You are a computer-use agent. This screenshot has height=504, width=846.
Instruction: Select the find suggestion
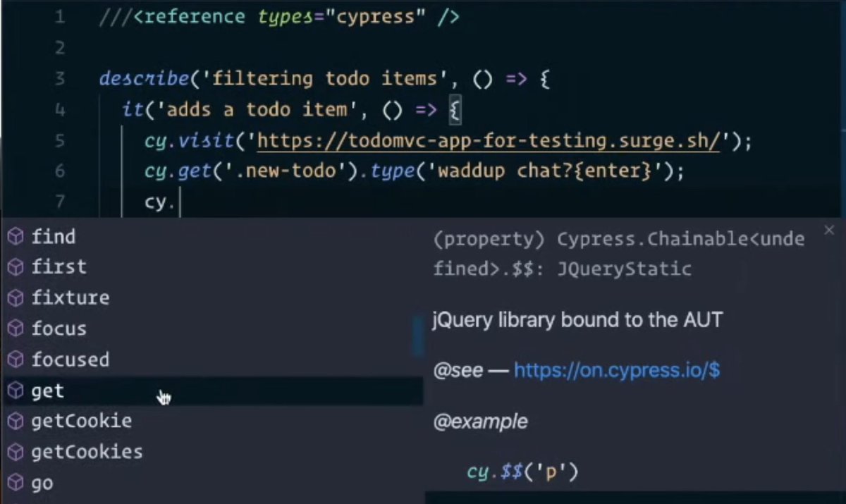point(211,237)
